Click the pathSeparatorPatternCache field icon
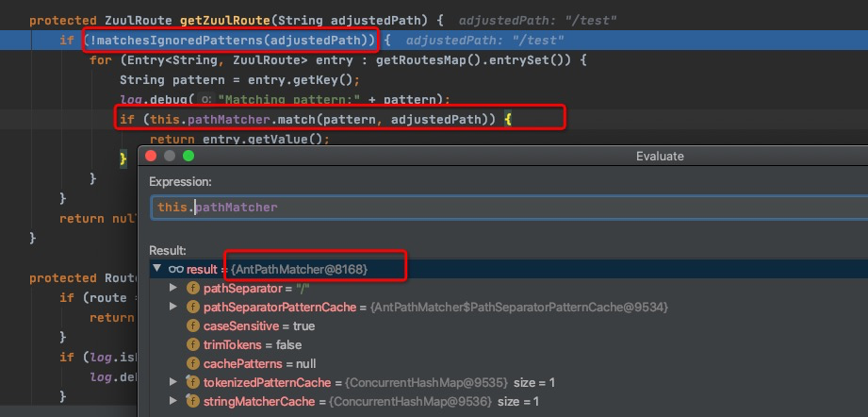This screenshot has width=868, height=417. 193,308
